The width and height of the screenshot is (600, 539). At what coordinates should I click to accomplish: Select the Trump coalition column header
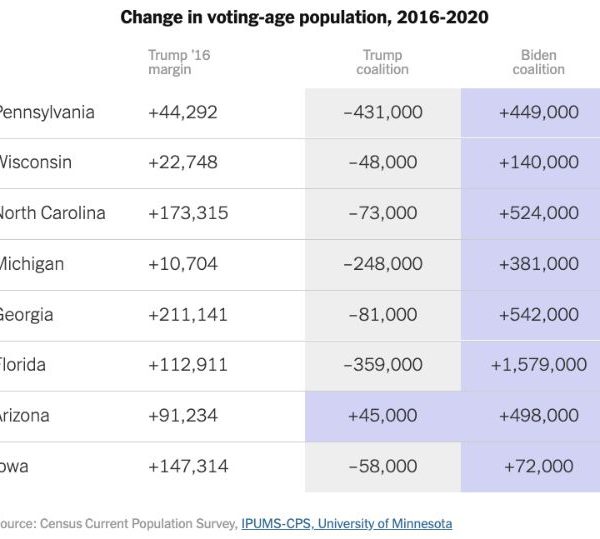click(382, 62)
